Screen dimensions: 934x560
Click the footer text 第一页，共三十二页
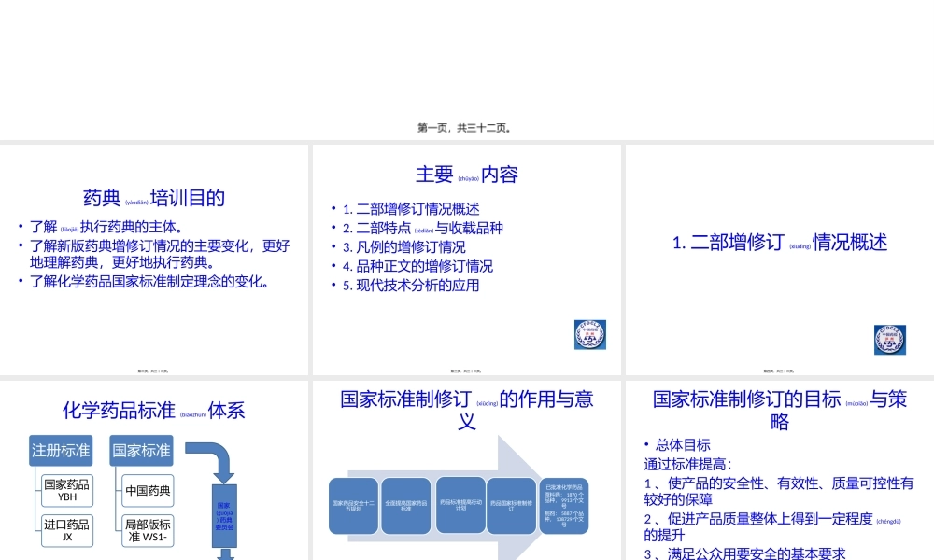[466, 127]
